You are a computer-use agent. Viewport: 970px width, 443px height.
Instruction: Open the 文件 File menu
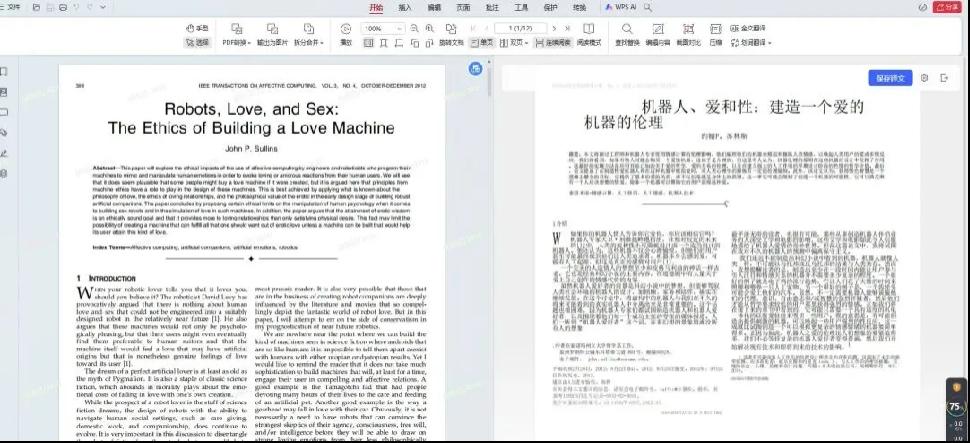[11, 7]
